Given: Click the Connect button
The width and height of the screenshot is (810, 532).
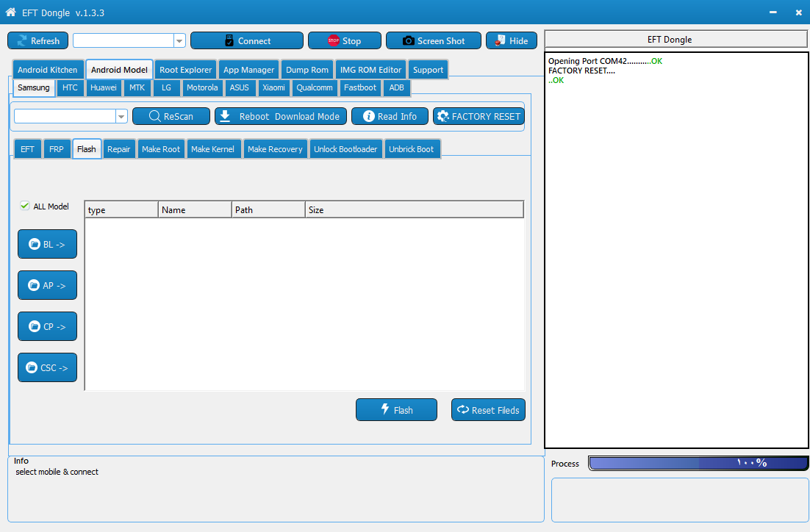Looking at the screenshot, I should 247,41.
